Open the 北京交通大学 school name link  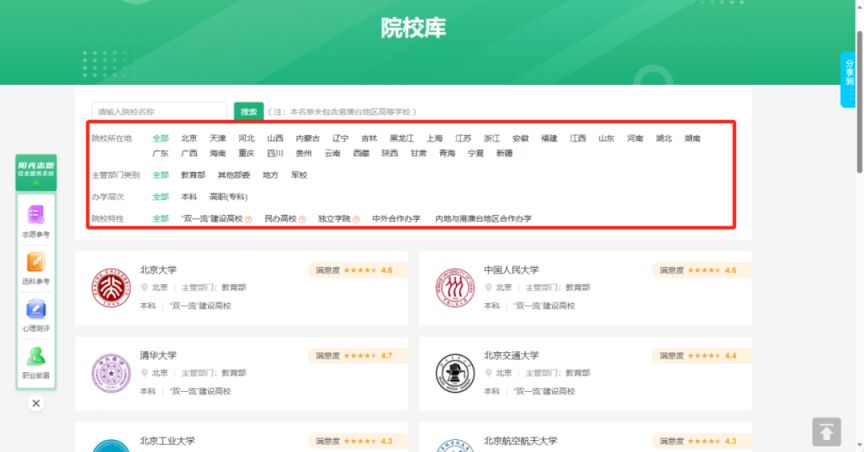coord(511,356)
